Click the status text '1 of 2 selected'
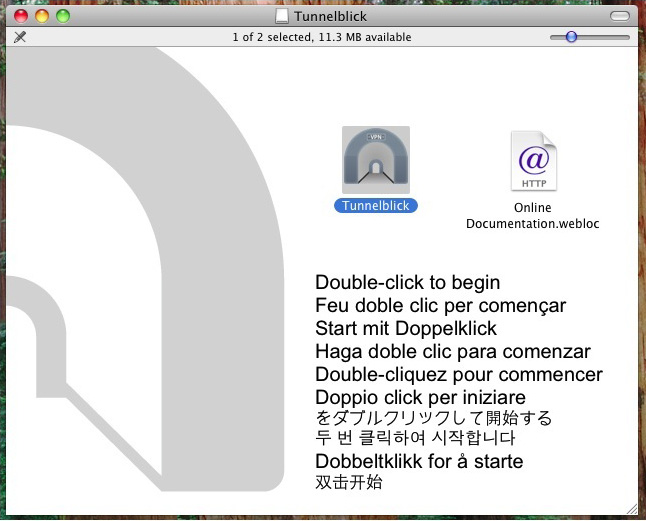 (272, 37)
